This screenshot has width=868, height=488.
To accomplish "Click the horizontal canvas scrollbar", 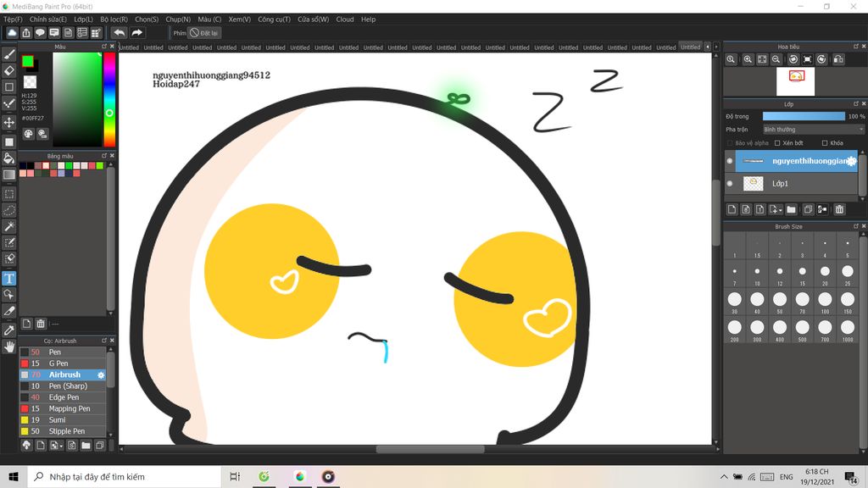I will [x=430, y=449].
